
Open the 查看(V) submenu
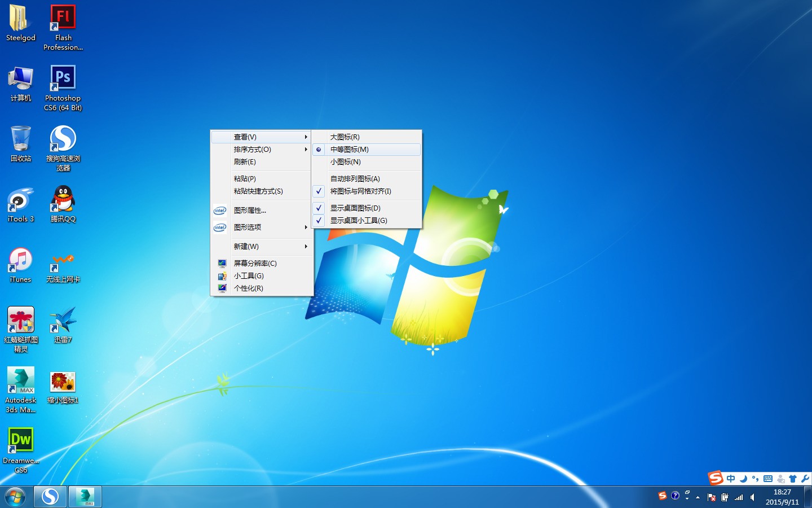[262, 137]
